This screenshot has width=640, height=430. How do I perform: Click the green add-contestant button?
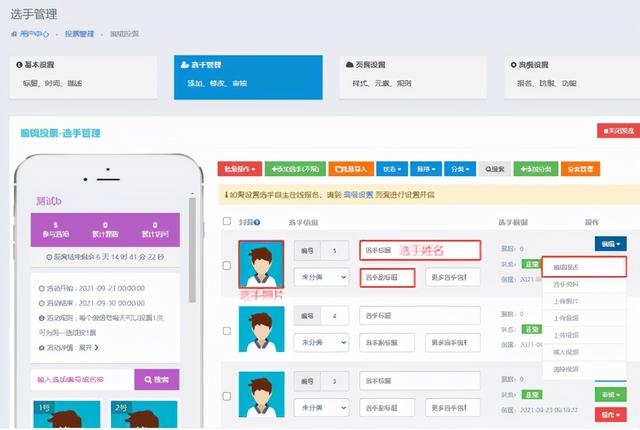[295, 169]
